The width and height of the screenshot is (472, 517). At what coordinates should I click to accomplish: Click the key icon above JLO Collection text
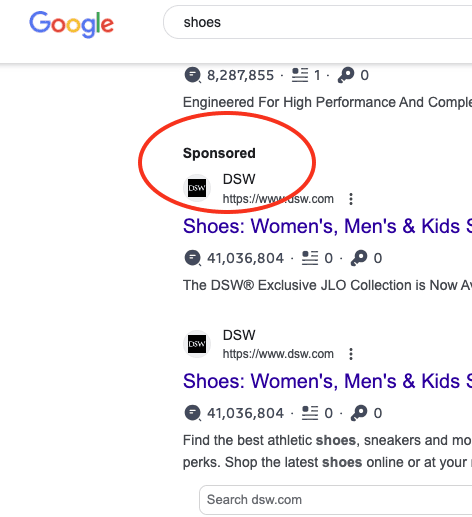pos(359,258)
